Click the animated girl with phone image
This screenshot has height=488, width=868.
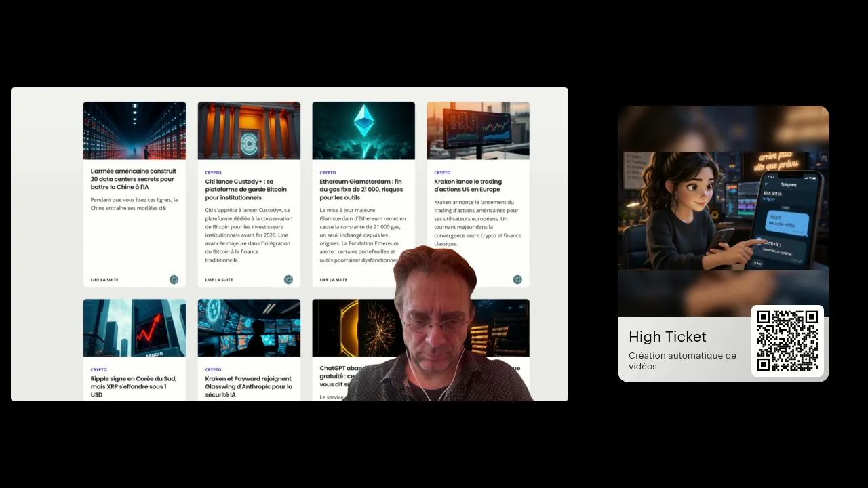click(724, 211)
